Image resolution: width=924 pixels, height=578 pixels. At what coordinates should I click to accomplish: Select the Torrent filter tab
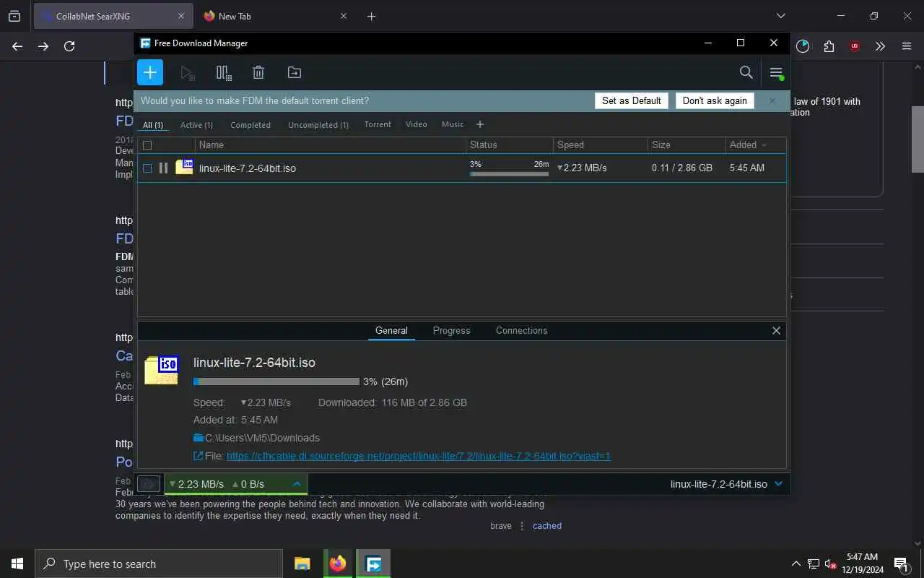tap(378, 124)
